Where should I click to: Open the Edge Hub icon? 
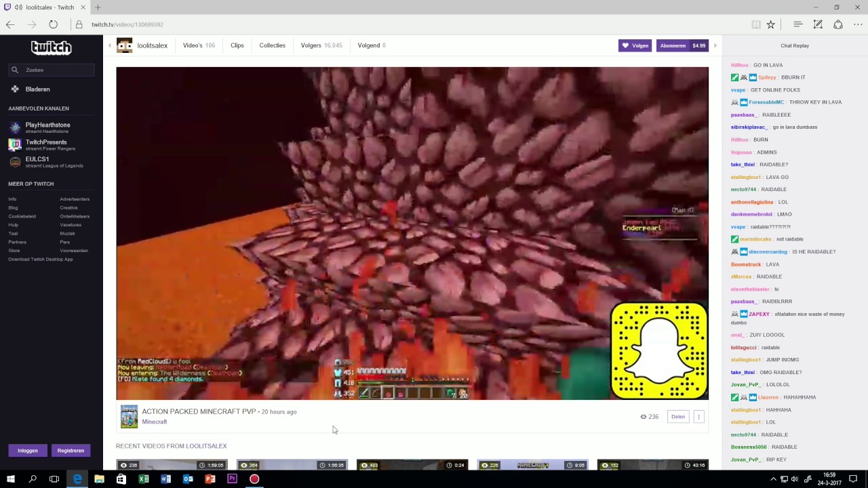[x=798, y=24]
